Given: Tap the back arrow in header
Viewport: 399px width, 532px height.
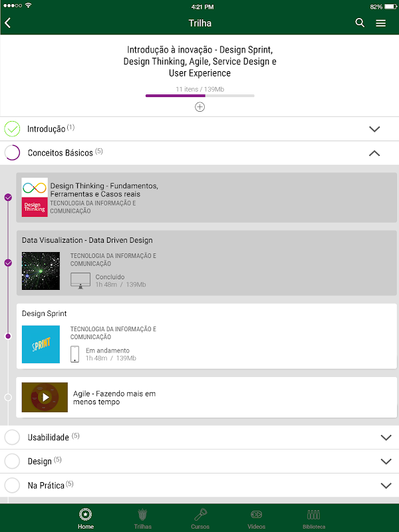Looking at the screenshot, I should tap(8, 23).
